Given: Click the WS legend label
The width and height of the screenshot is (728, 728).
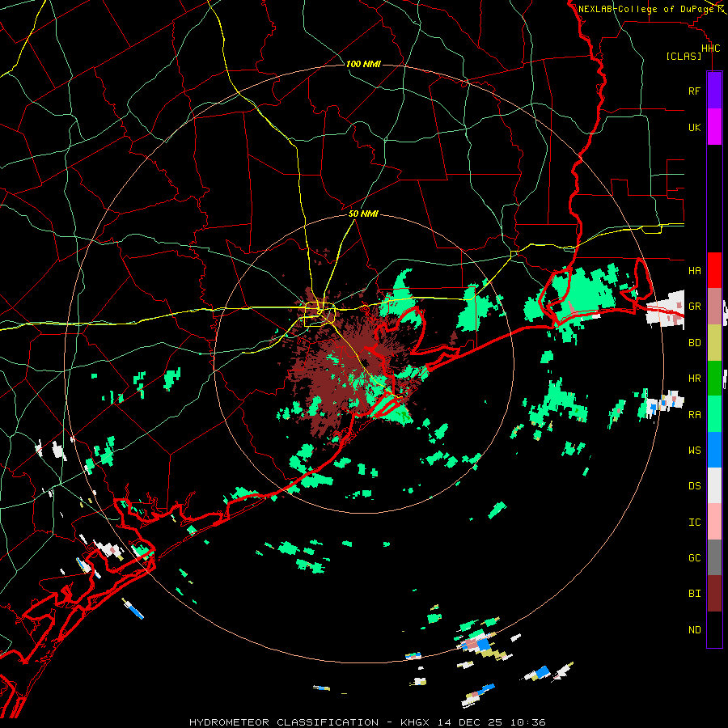Looking at the screenshot, I should (694, 450).
